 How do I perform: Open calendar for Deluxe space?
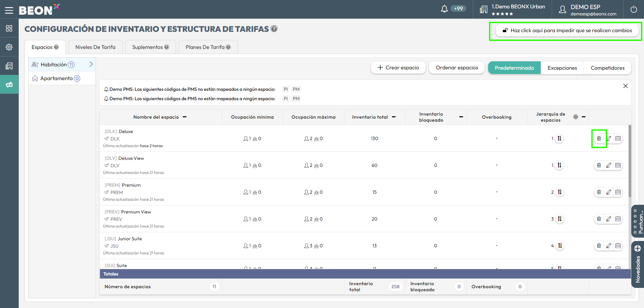pos(618,138)
